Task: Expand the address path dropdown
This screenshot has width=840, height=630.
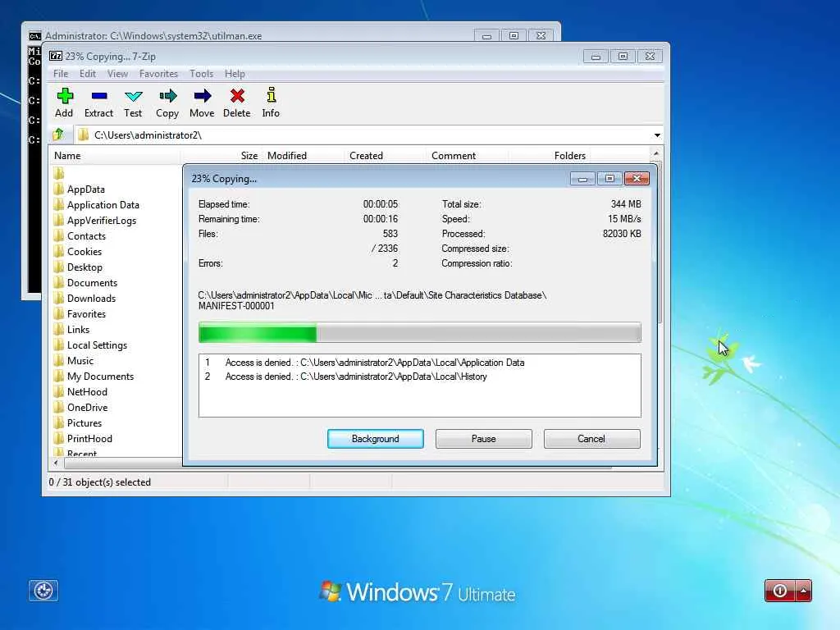Action: coord(657,135)
